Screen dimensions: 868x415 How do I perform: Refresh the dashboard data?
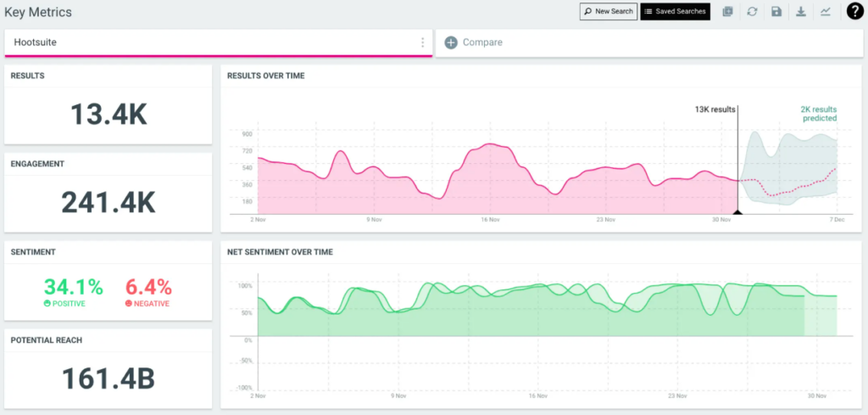click(x=752, y=12)
